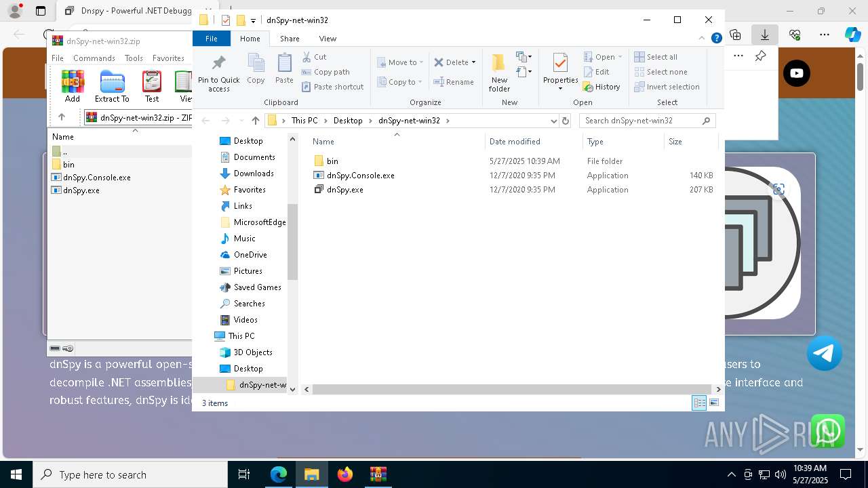Image resolution: width=868 pixels, height=488 pixels.
Task: Open Favorites menu in WinRAR
Action: 168,58
